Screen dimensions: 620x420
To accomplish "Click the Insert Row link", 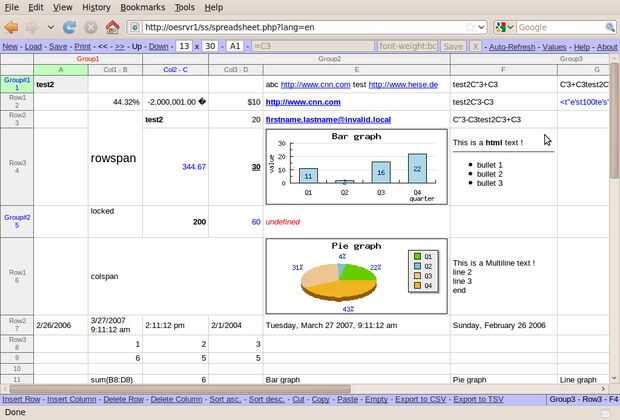I will click(x=21, y=399).
